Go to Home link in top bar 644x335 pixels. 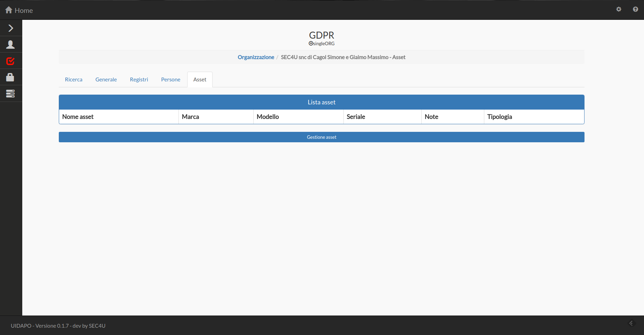[x=24, y=10]
